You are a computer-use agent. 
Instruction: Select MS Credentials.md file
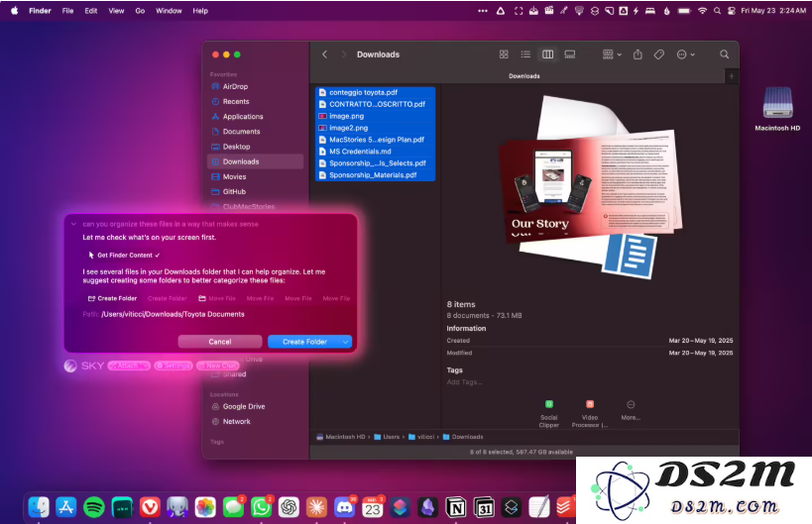tap(375, 152)
